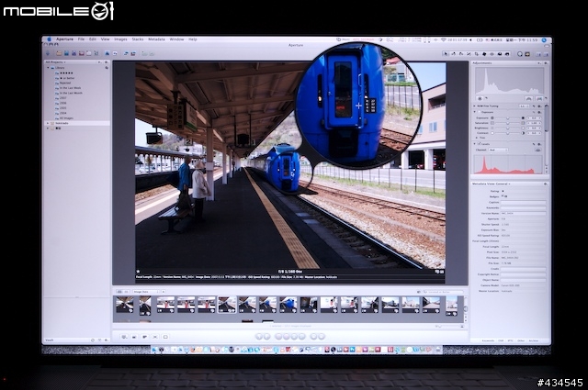Expand the RAW Fine Tuning section

tap(474, 106)
